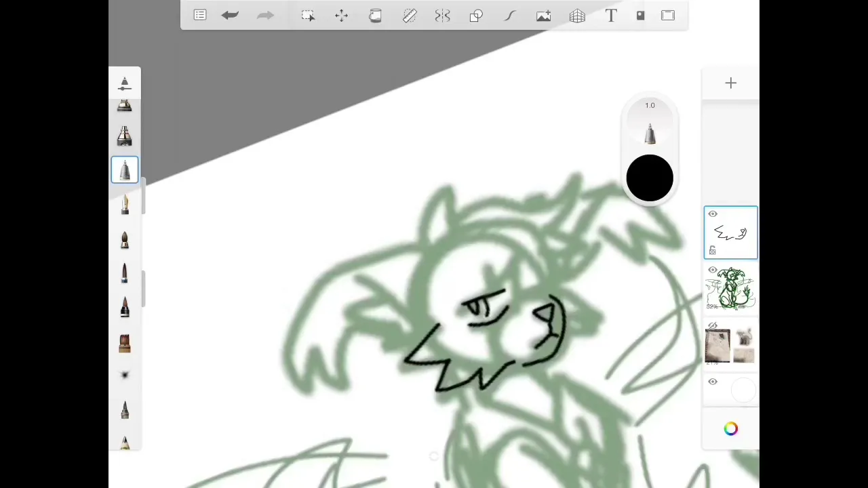Add text with the T tool
868x488 pixels.
pos(611,15)
